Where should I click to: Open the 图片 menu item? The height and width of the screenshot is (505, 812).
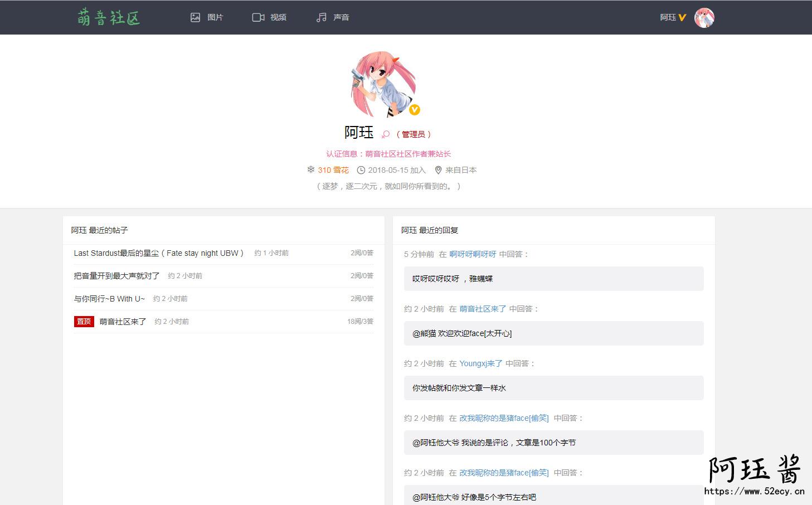tap(215, 17)
